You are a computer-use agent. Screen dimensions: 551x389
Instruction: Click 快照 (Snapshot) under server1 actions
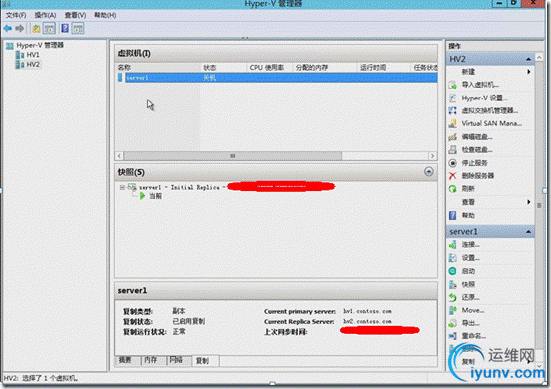click(x=468, y=284)
